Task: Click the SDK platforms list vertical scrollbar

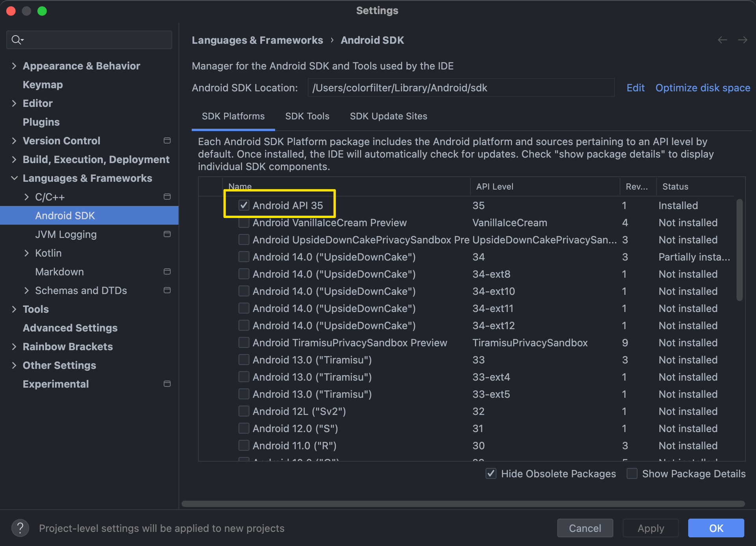Action: click(x=739, y=250)
